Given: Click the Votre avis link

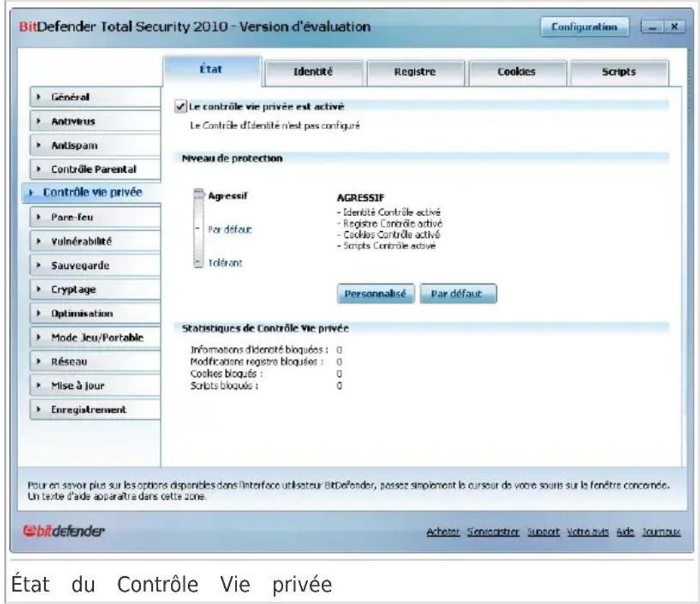Looking at the screenshot, I should tap(588, 531).
